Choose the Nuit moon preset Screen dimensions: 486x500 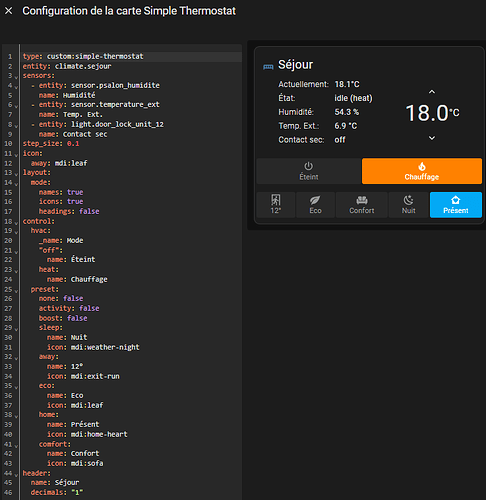pyautogui.click(x=409, y=205)
